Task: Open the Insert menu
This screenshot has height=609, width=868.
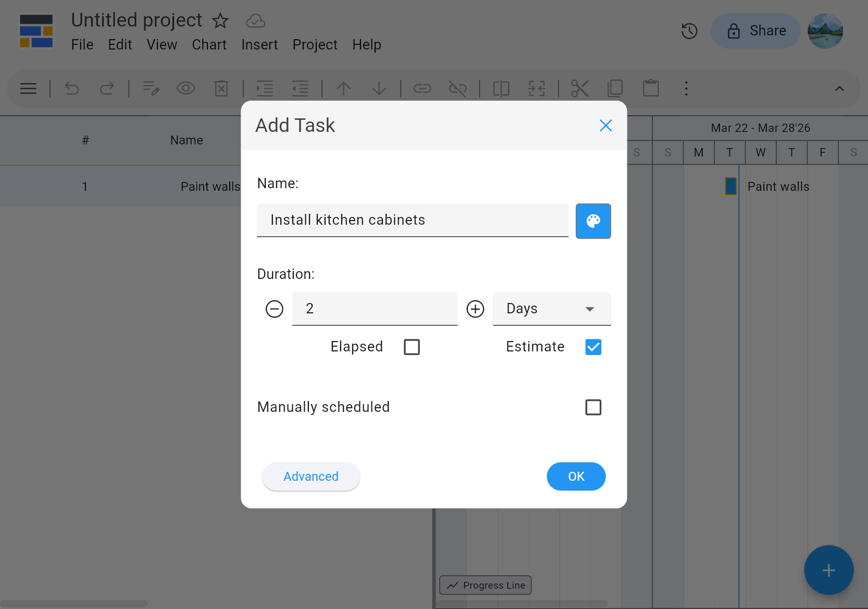Action: pyautogui.click(x=259, y=44)
